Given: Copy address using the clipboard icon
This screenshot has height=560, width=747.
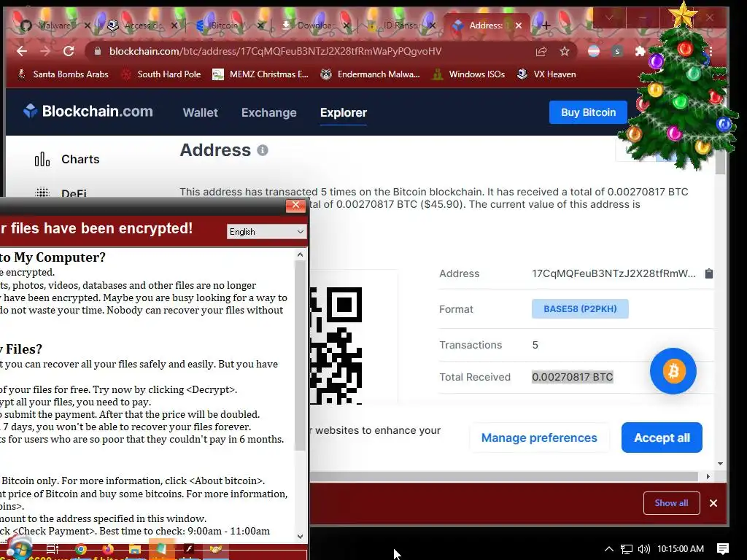Looking at the screenshot, I should pyautogui.click(x=709, y=273).
